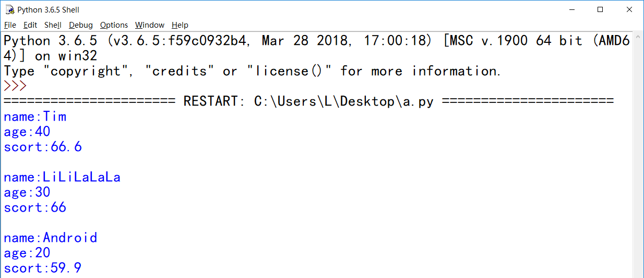This screenshot has height=278, width=644.
Task: Click the name:Android output line
Action: point(50,238)
